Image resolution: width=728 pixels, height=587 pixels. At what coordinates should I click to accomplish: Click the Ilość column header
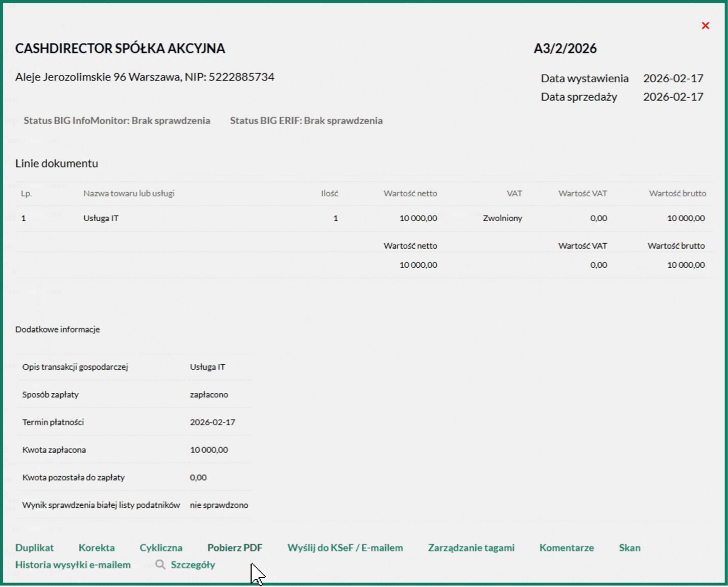pos(330,193)
